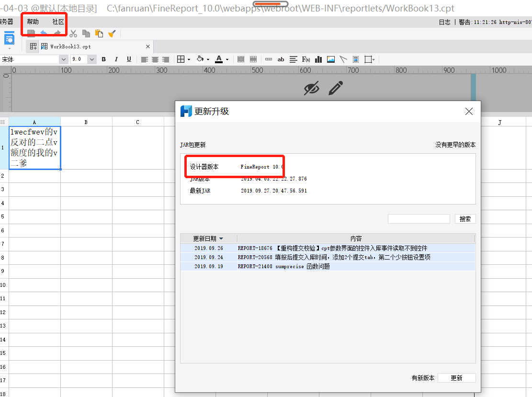Image resolution: width=532 pixels, height=397 pixels.
Task: Click the unmerge cells icon
Action: pyautogui.click(x=253, y=59)
